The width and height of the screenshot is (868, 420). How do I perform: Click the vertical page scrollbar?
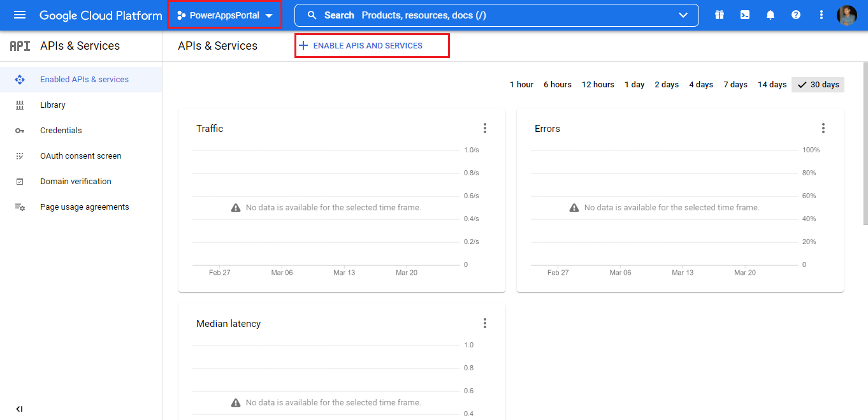(x=865, y=143)
